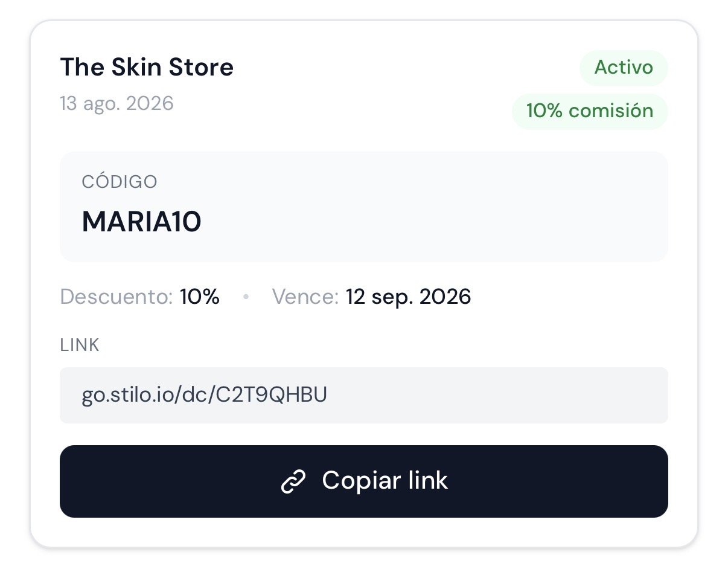Image resolution: width=728 pixels, height=566 pixels.
Task: Click the 10% discount value
Action: click(200, 297)
